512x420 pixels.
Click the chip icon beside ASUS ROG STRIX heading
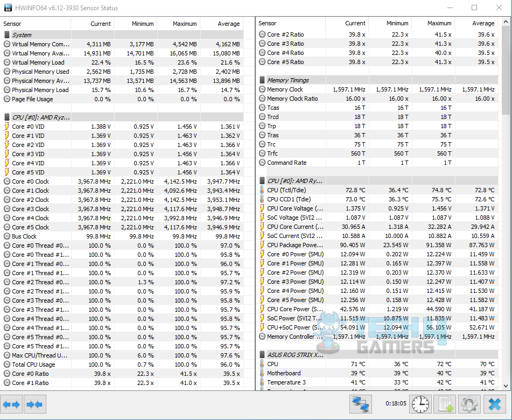click(x=262, y=355)
